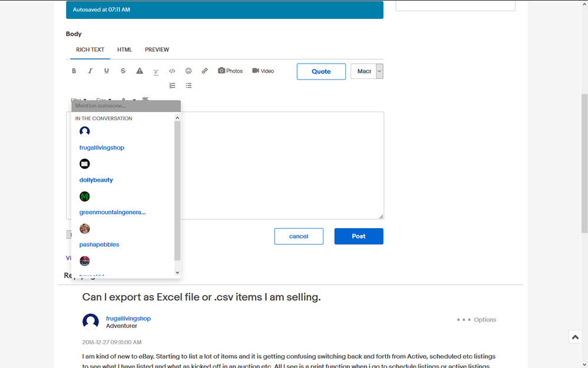
Task: Insert a numbered list
Action: (172, 86)
